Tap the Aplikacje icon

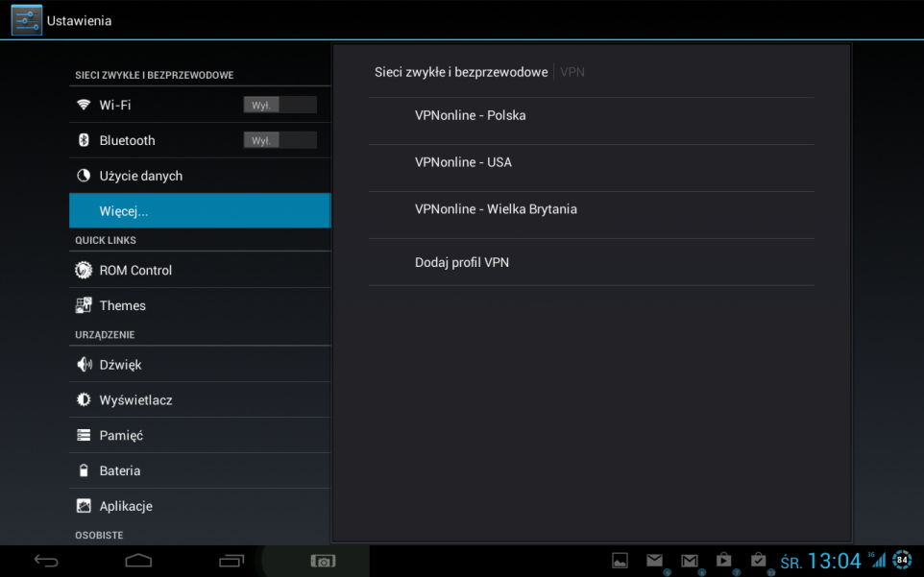(x=84, y=506)
